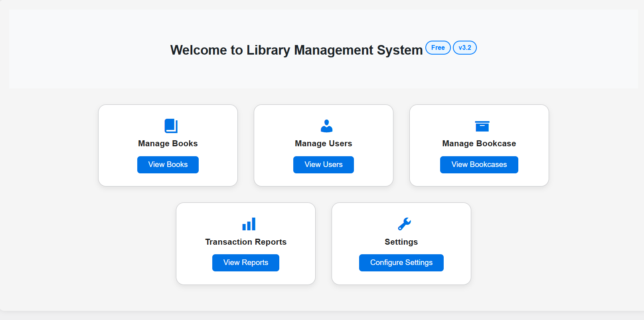
Task: Open the View Books button
Action: pyautogui.click(x=168, y=165)
